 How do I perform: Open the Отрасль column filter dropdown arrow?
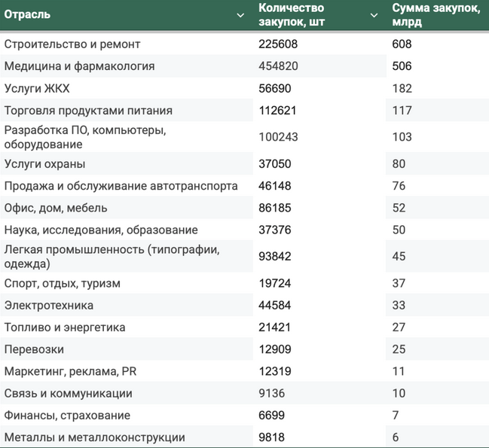pyautogui.click(x=240, y=15)
